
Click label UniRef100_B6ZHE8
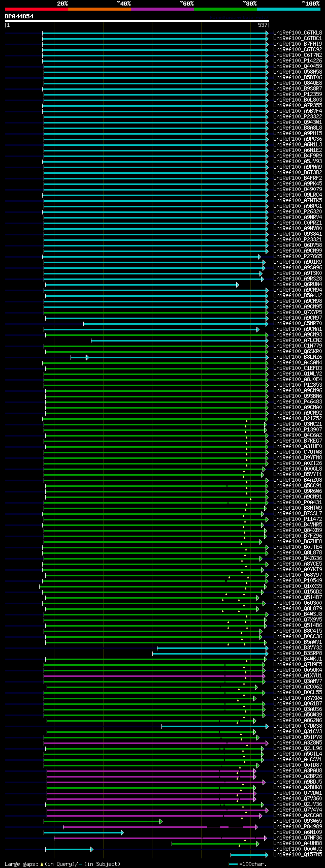298,541
